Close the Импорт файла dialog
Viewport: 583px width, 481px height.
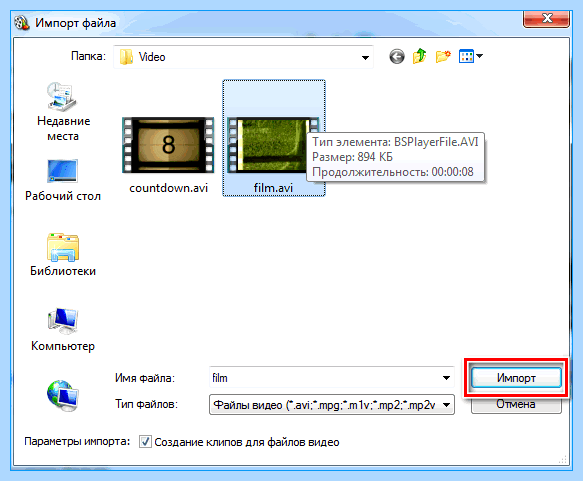(x=546, y=18)
